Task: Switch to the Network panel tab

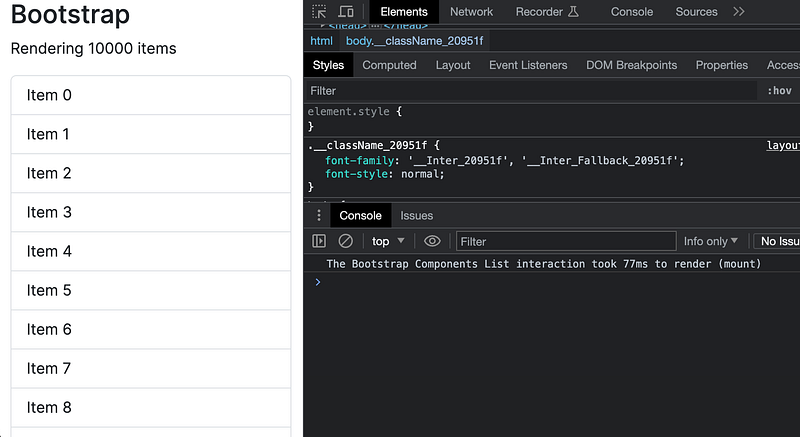Action: [471, 12]
